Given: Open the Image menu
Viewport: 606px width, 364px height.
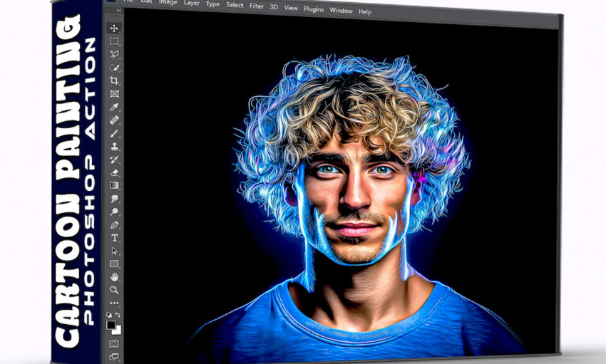Looking at the screenshot, I should [168, 2].
